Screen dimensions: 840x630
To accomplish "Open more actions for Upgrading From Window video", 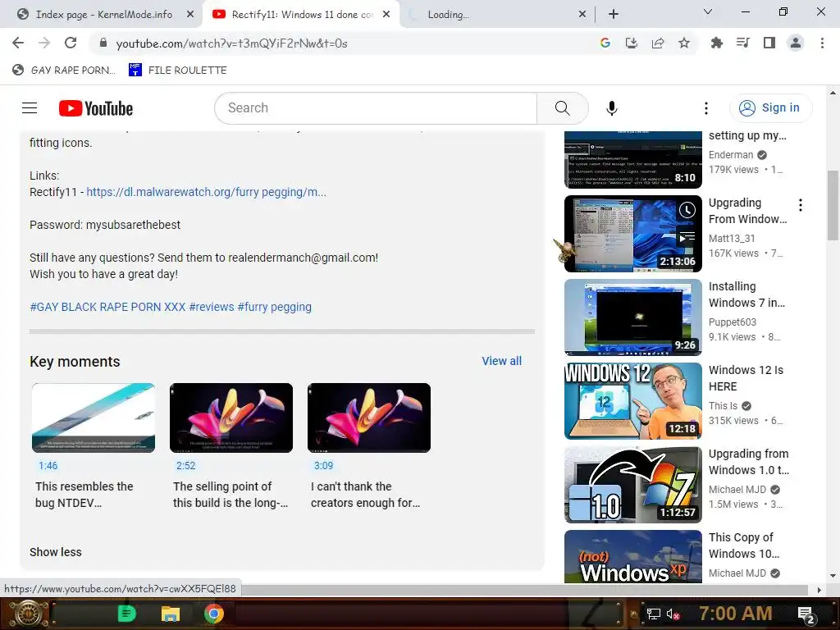I will pos(801,204).
